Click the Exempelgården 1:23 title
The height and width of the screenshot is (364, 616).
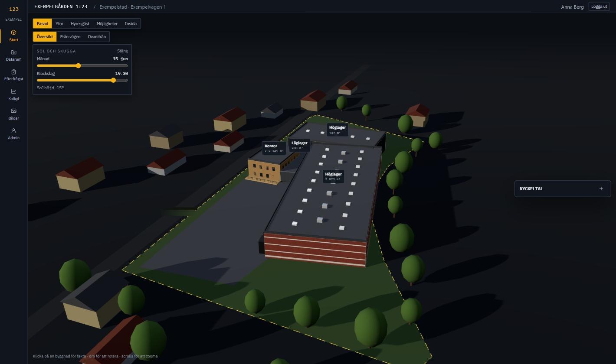coord(61,6)
